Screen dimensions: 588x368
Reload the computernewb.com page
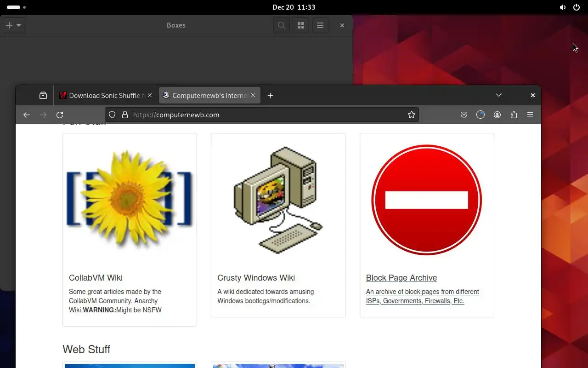[x=60, y=115]
